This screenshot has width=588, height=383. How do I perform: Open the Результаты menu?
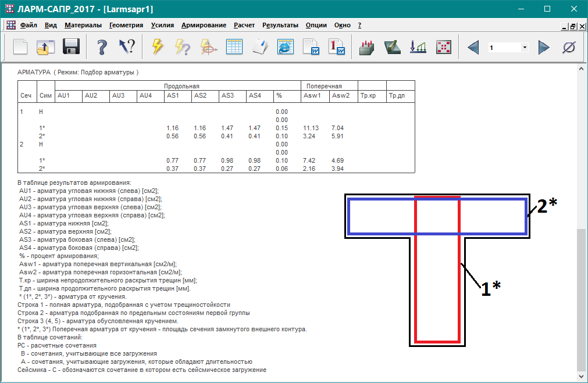(x=280, y=26)
